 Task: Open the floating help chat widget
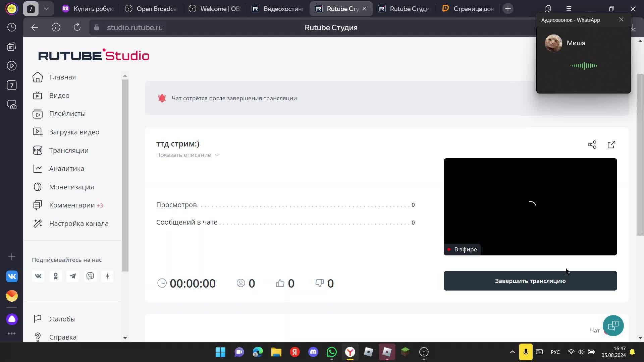click(x=613, y=325)
